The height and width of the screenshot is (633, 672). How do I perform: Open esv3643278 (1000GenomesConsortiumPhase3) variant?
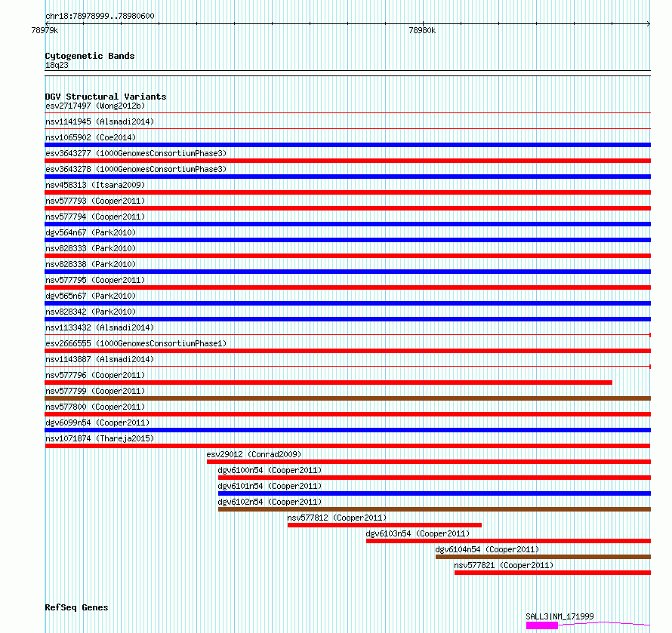click(136, 169)
